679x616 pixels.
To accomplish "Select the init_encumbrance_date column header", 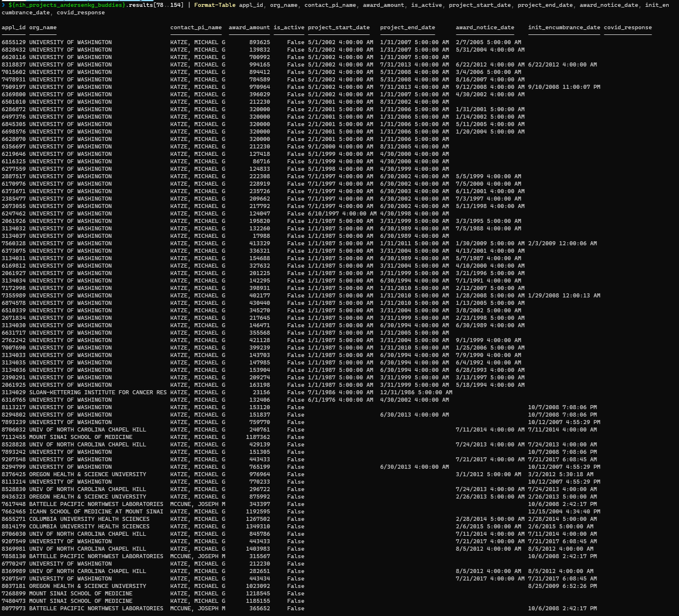I will tap(564, 28).
